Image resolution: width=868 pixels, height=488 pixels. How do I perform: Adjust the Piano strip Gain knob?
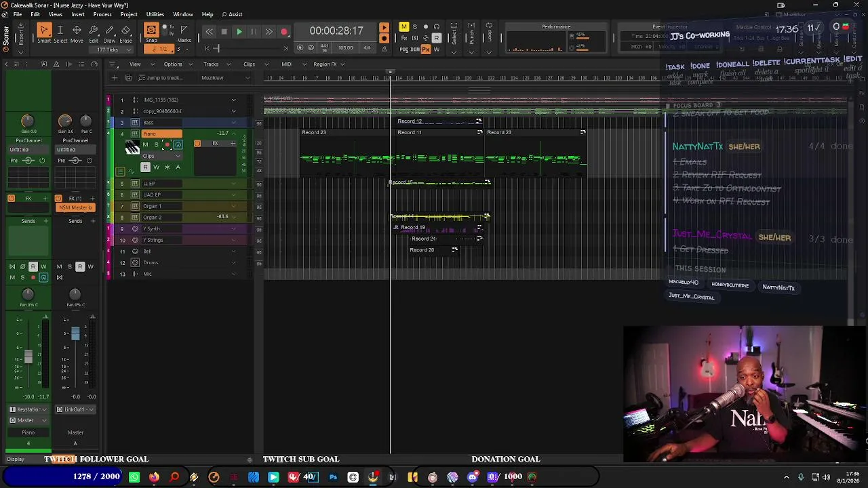(x=28, y=121)
